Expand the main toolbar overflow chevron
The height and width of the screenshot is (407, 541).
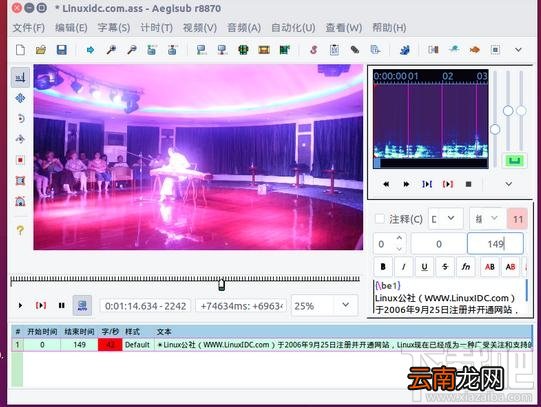(x=518, y=50)
